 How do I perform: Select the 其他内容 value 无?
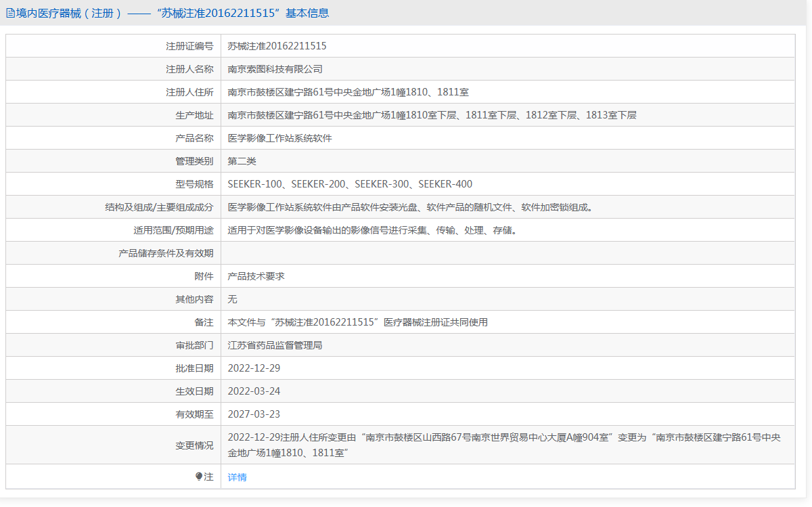coord(233,299)
